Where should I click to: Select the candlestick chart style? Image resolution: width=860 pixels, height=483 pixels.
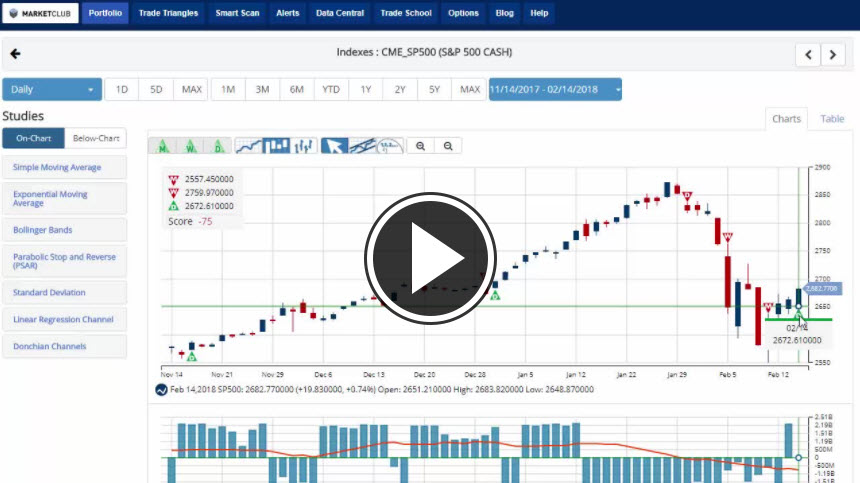point(277,146)
